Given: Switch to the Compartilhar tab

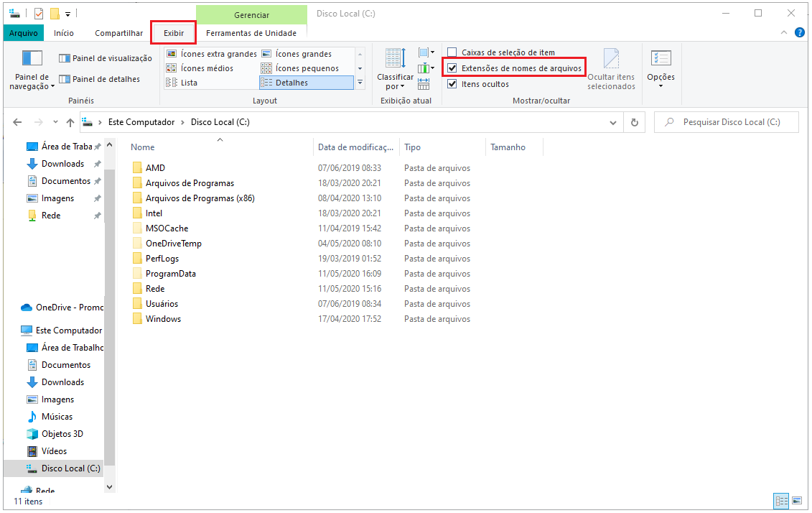Looking at the screenshot, I should pyautogui.click(x=118, y=33).
